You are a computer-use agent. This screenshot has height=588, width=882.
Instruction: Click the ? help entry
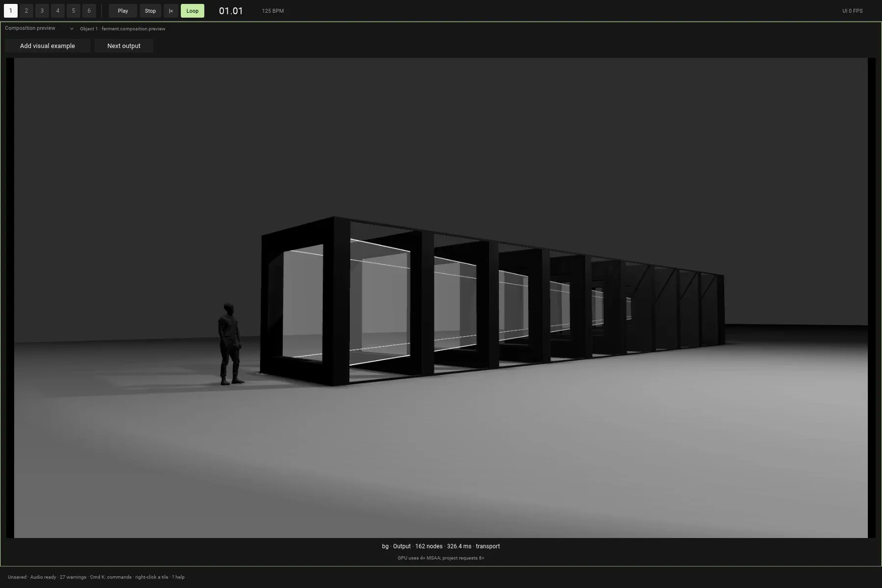click(178, 577)
